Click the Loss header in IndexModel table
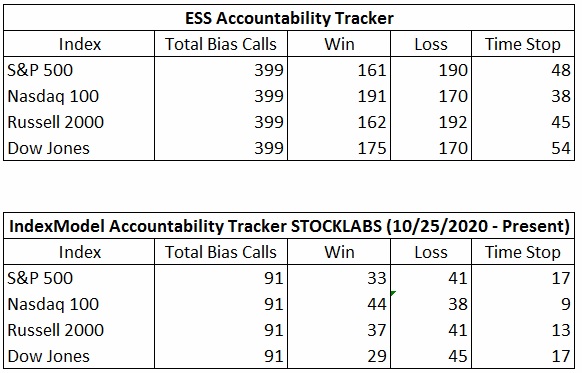 (431, 252)
